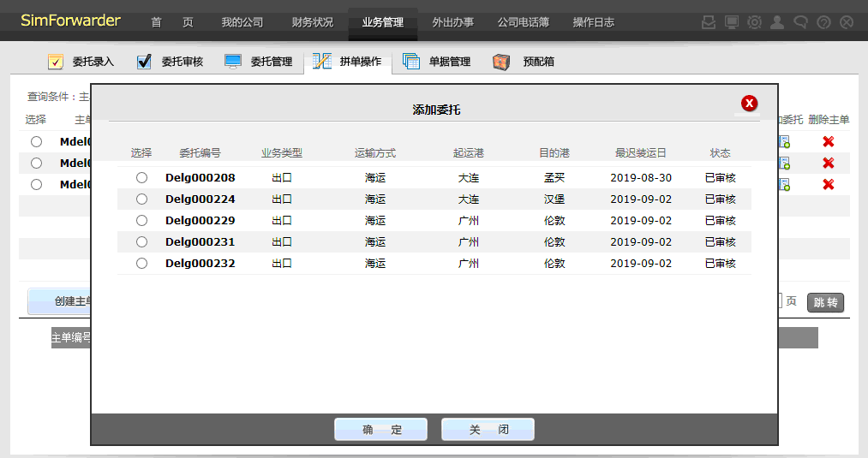Click the 关闭 button in dialog
Viewport: 868px width, 458px height.
click(488, 430)
